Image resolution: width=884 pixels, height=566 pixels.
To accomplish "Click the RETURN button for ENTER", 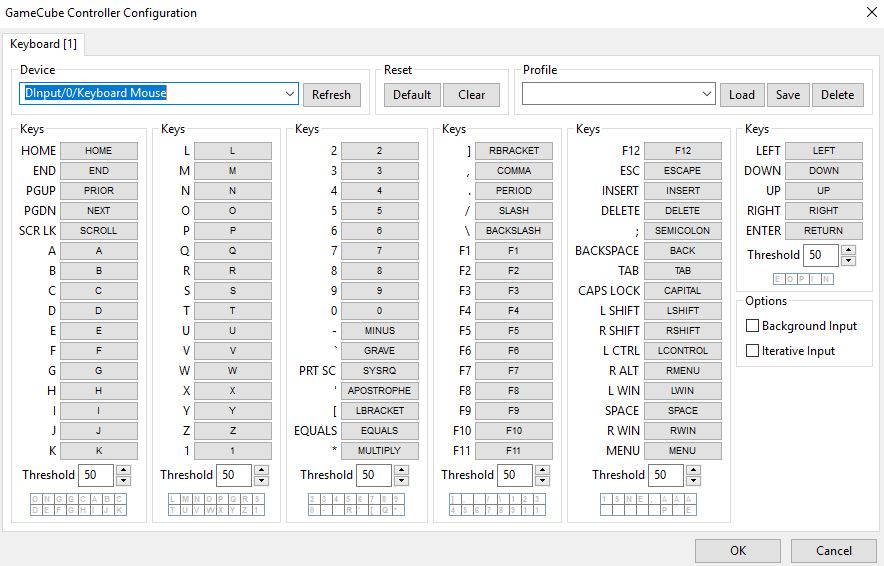I will (x=824, y=231).
